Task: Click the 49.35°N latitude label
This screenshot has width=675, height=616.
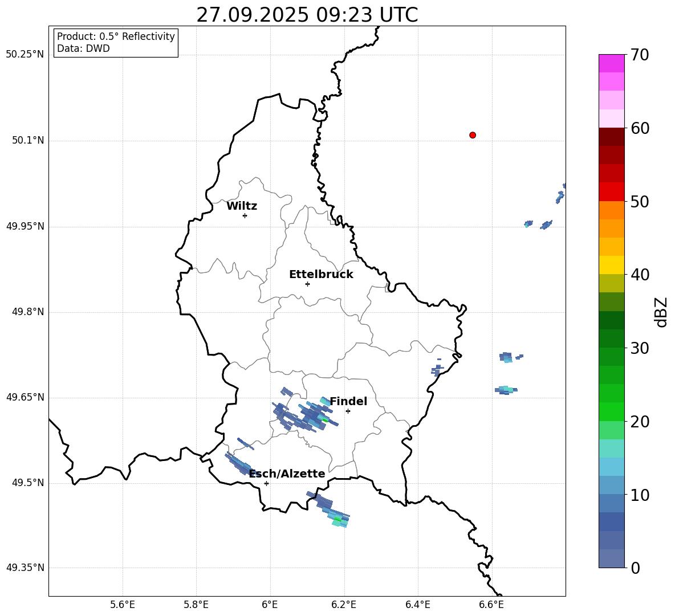Action: pyautogui.click(x=25, y=568)
